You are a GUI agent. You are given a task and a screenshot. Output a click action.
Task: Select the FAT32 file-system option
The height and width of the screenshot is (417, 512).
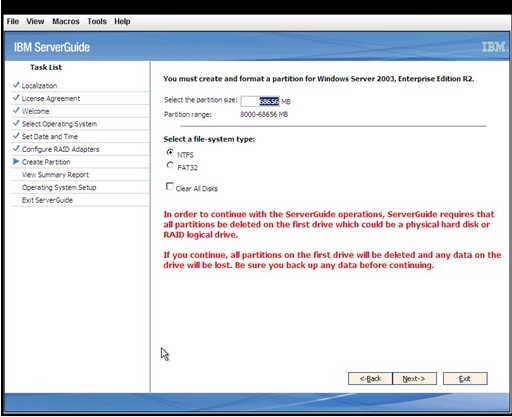(170, 165)
